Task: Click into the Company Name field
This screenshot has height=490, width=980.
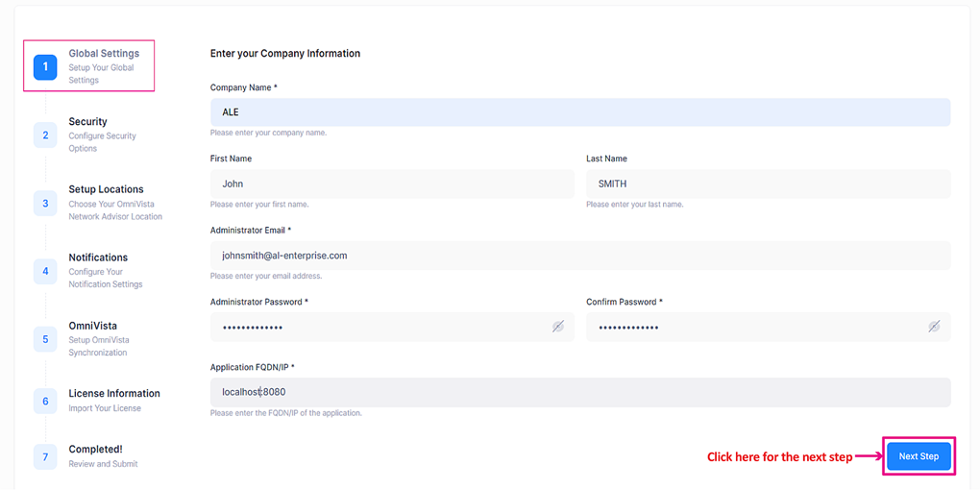Action: [x=579, y=112]
